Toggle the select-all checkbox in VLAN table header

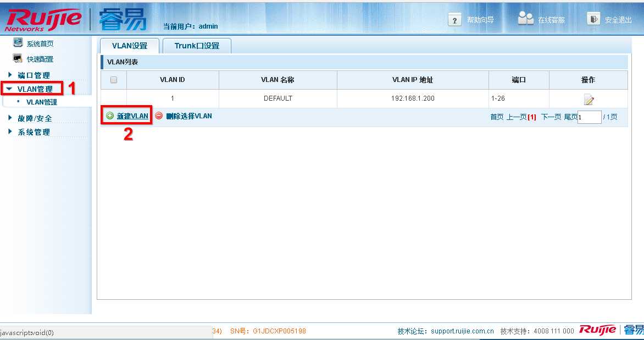tap(114, 80)
